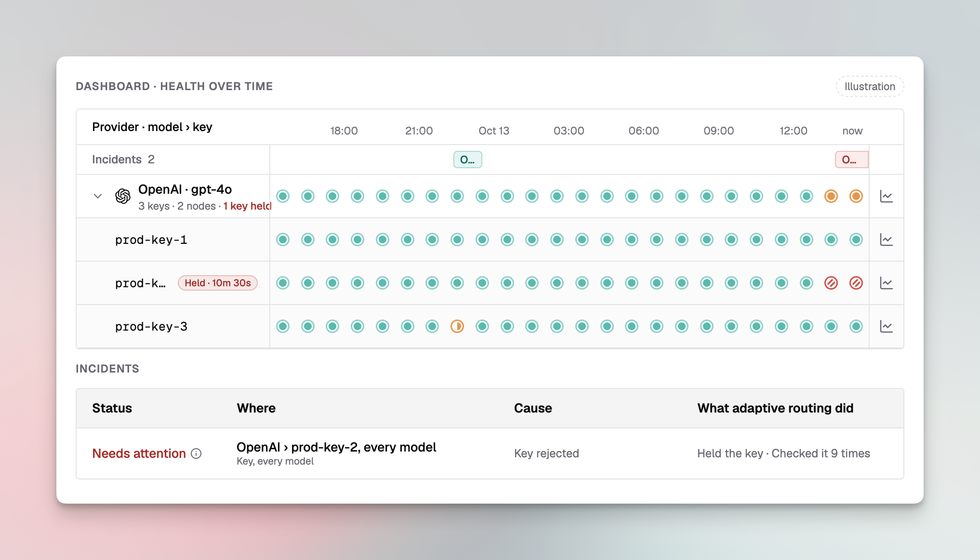
Task: Click the 12:00 time label
Action: 794,131
